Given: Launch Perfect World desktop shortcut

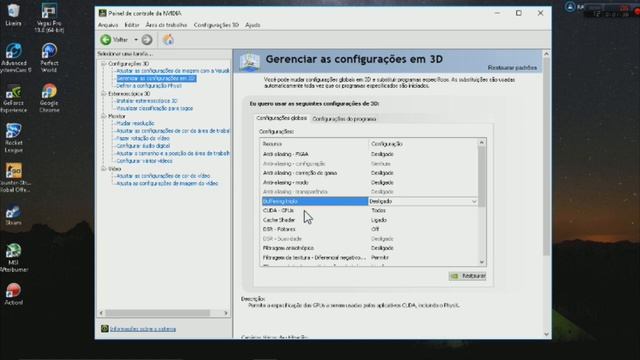Looking at the screenshot, I should [49, 58].
